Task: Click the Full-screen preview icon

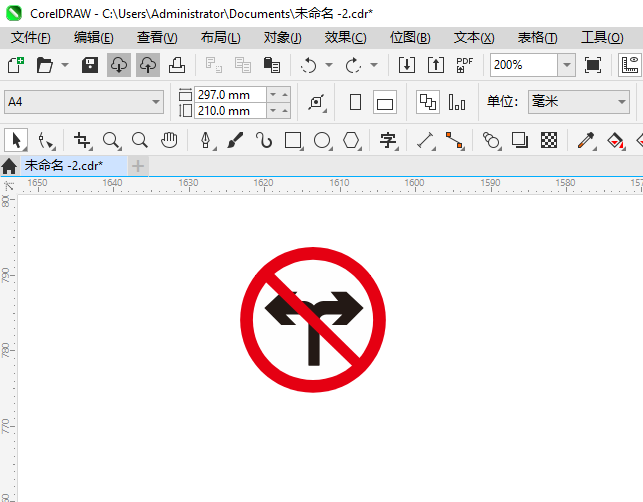Action: 593,65
